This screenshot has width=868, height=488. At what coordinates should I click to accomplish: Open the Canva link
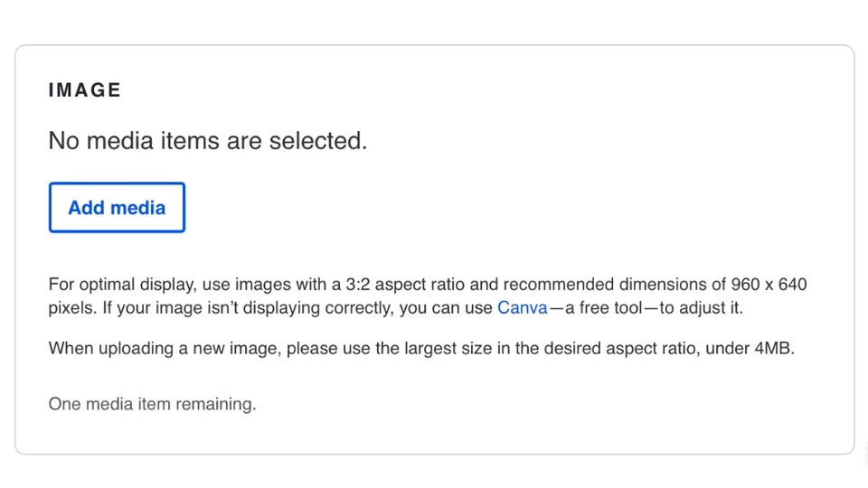coord(523,307)
